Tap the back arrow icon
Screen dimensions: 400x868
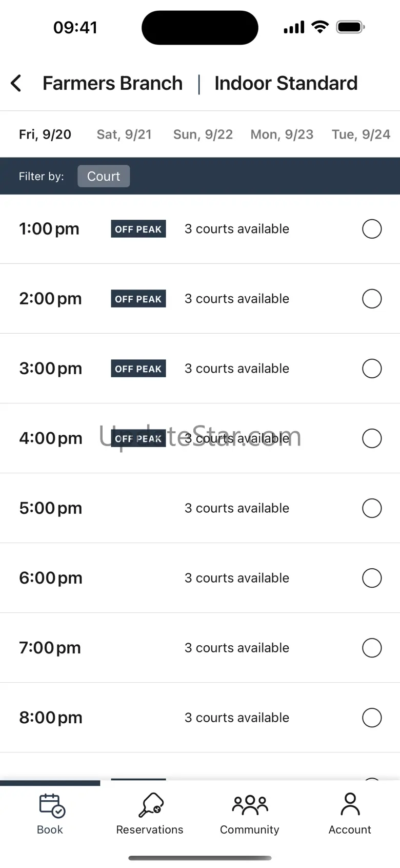point(16,83)
